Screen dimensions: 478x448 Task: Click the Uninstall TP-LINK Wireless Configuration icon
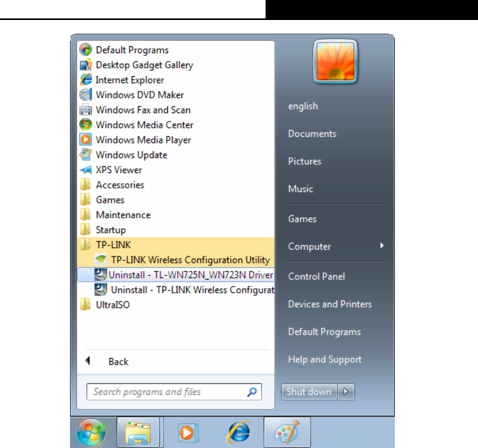click(x=100, y=290)
